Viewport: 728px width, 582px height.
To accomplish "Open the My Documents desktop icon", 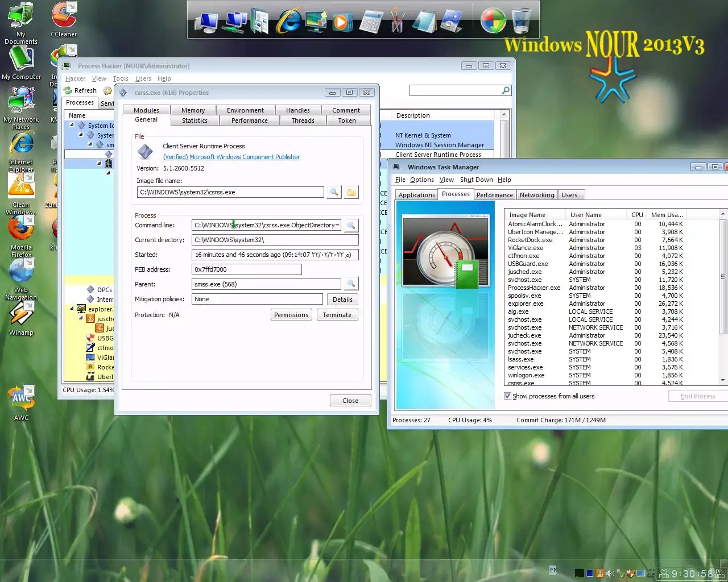I will pyautogui.click(x=21, y=23).
